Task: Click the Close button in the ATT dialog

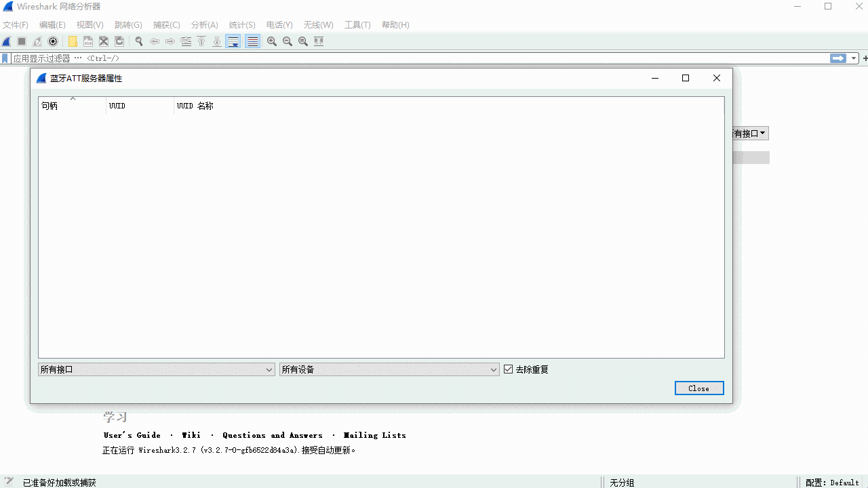Action: click(699, 388)
